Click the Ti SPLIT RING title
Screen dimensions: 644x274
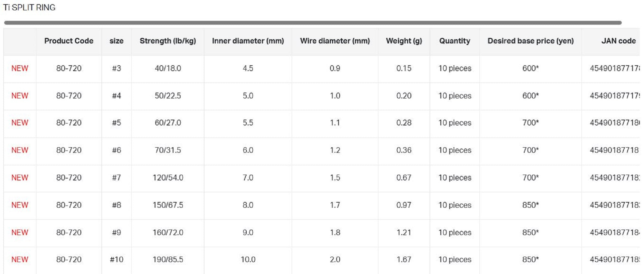click(x=29, y=7)
